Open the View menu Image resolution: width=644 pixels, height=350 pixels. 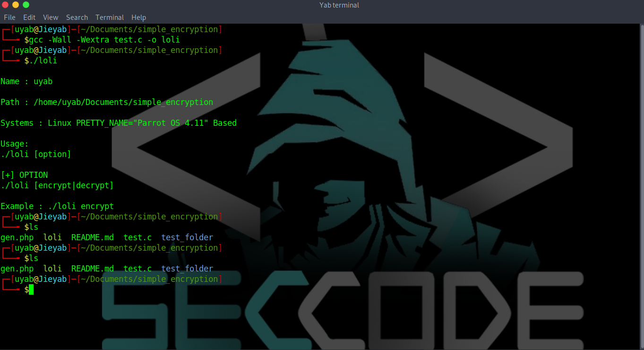tap(51, 17)
